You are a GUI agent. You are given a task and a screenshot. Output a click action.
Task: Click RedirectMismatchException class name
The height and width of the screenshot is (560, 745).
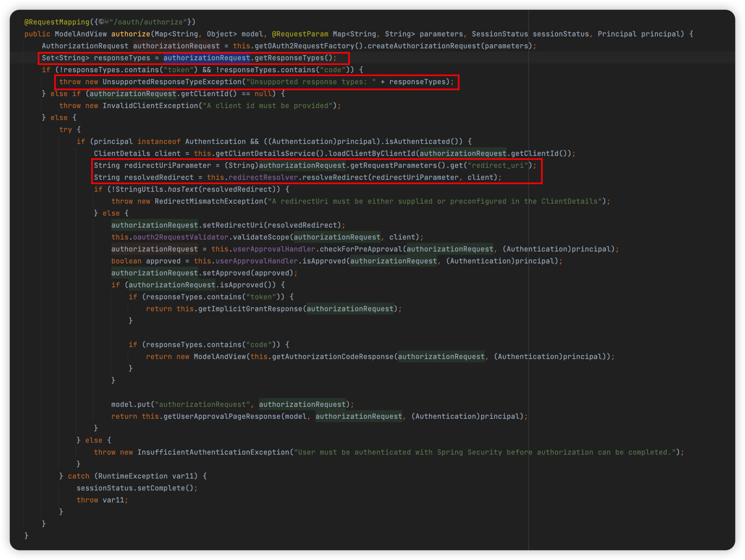click(209, 201)
